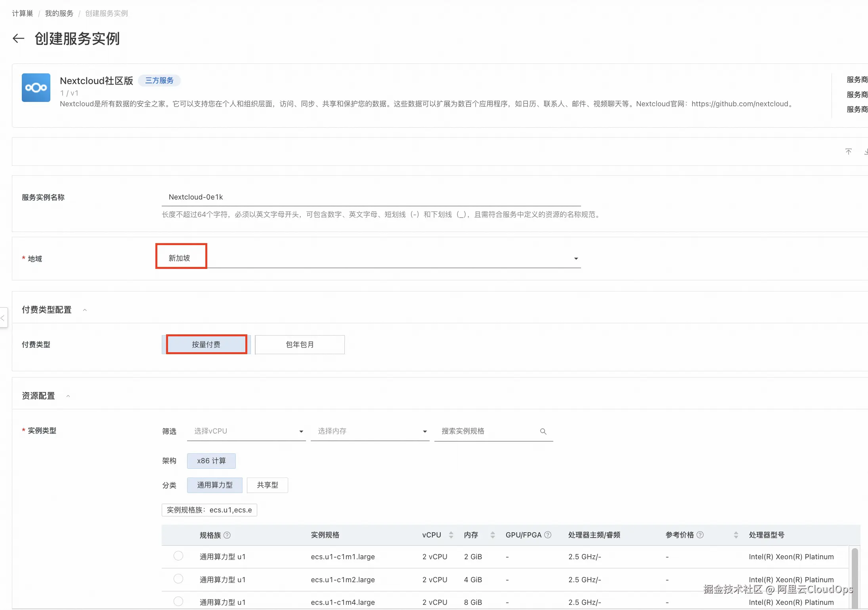Click the help icon next to 参考价格
This screenshot has height=610, width=868.
click(x=700, y=535)
